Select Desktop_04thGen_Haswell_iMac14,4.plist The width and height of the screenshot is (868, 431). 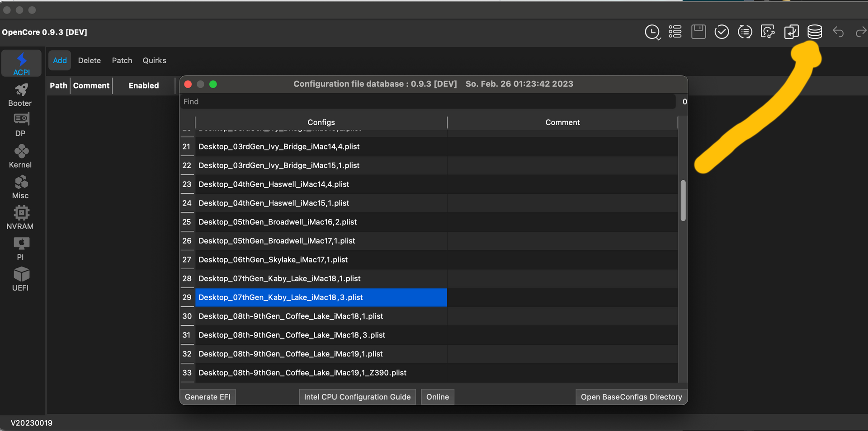(x=321, y=184)
